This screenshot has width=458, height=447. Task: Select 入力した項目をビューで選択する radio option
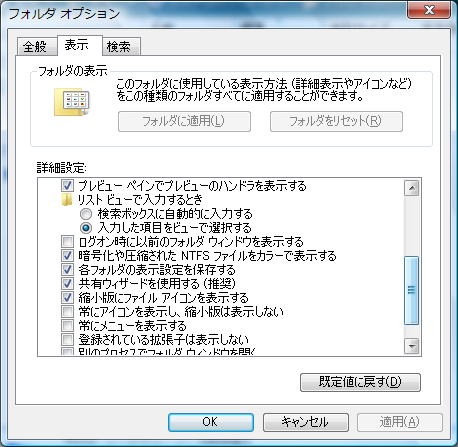click(x=86, y=228)
